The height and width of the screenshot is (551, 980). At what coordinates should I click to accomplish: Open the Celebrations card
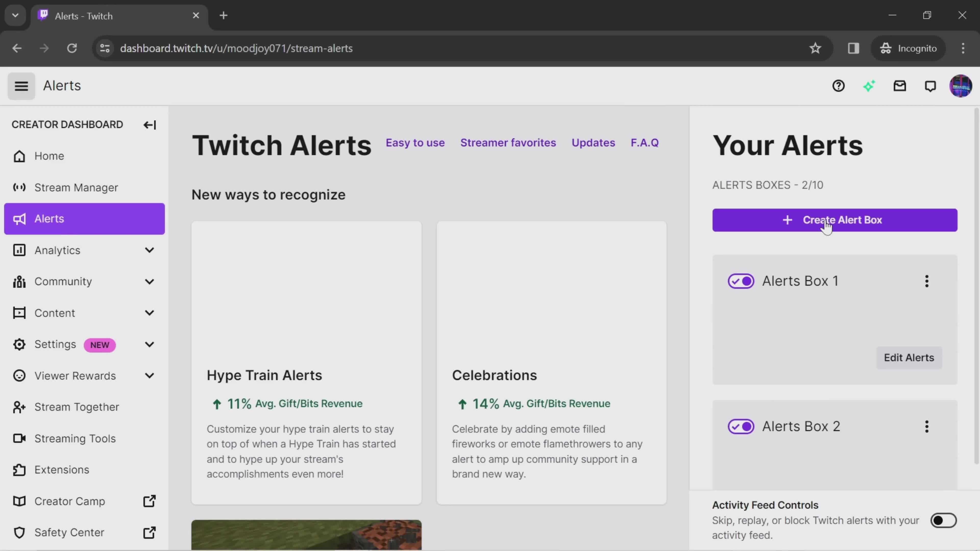pos(552,363)
